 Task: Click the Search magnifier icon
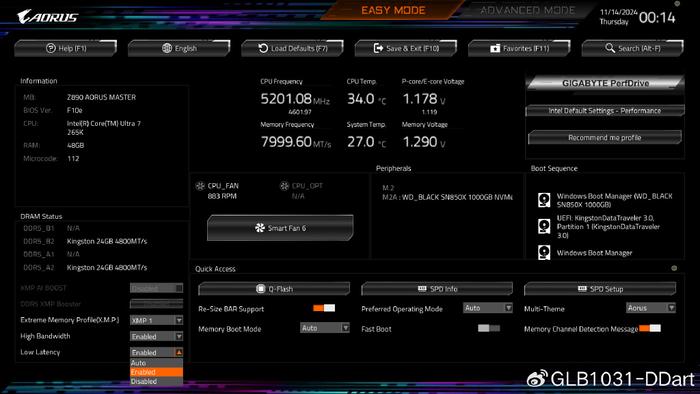click(609, 47)
